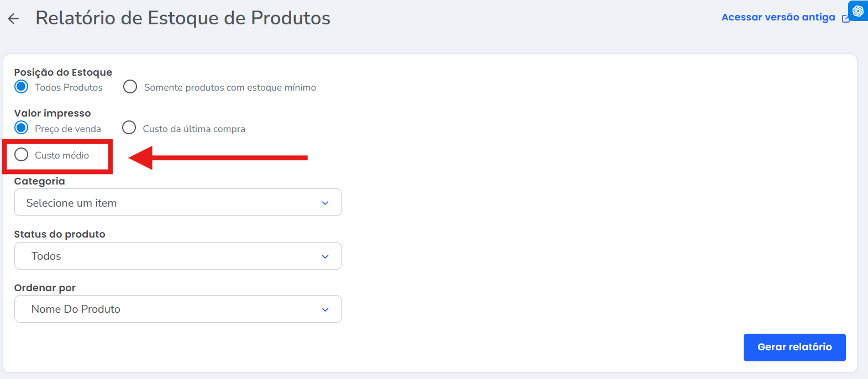Screen dimensions: 868x379
Task: Expand the product status dropdown showing 'Todos'
Action: tap(166, 256)
